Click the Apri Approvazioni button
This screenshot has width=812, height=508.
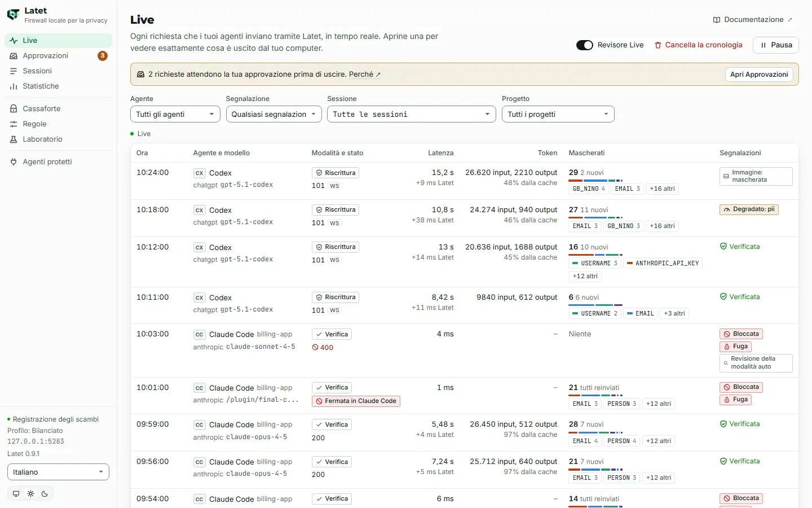(759, 75)
